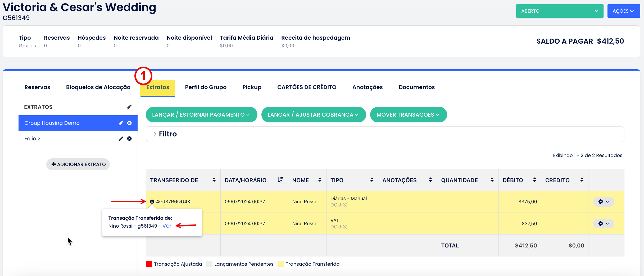Open the Documentos tab
The image size is (644, 276).
[416, 87]
